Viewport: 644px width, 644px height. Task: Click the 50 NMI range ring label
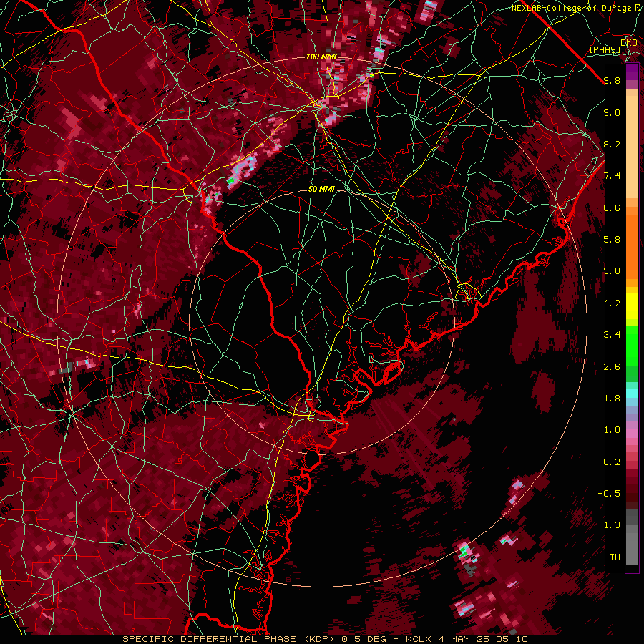pos(321,190)
